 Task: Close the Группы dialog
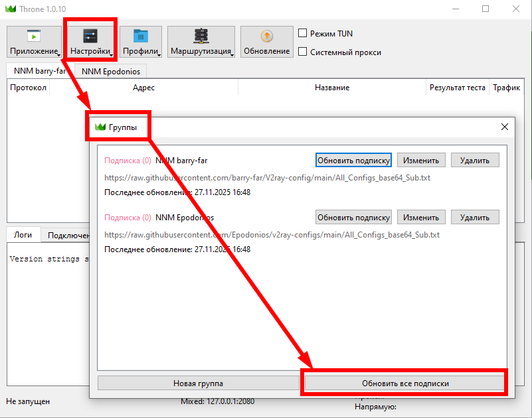click(505, 127)
